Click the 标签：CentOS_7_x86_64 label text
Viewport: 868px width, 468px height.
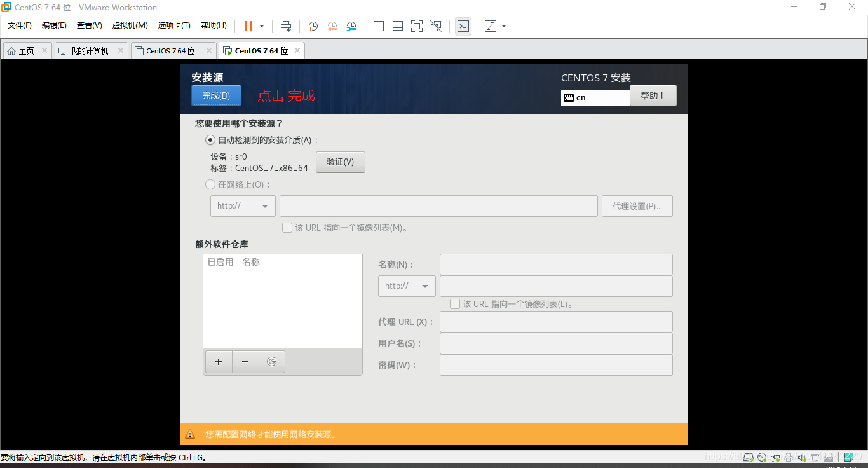tap(259, 169)
